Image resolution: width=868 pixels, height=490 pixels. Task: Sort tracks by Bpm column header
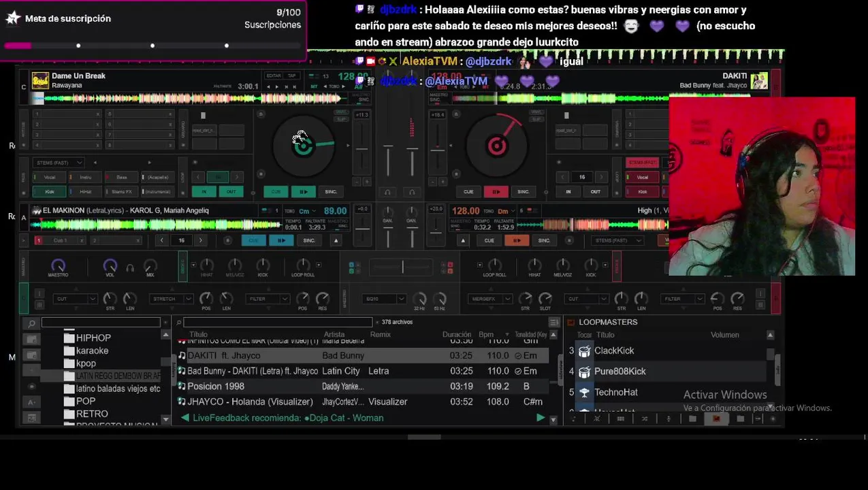click(x=486, y=335)
